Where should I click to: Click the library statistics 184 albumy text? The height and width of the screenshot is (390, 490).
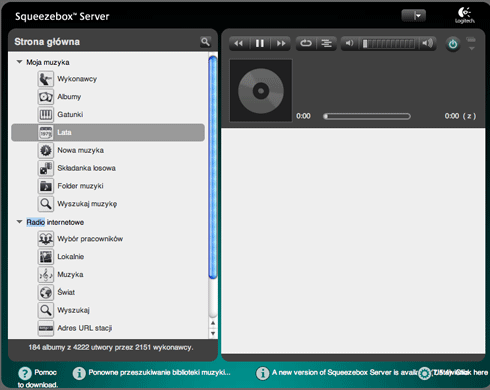(111, 347)
